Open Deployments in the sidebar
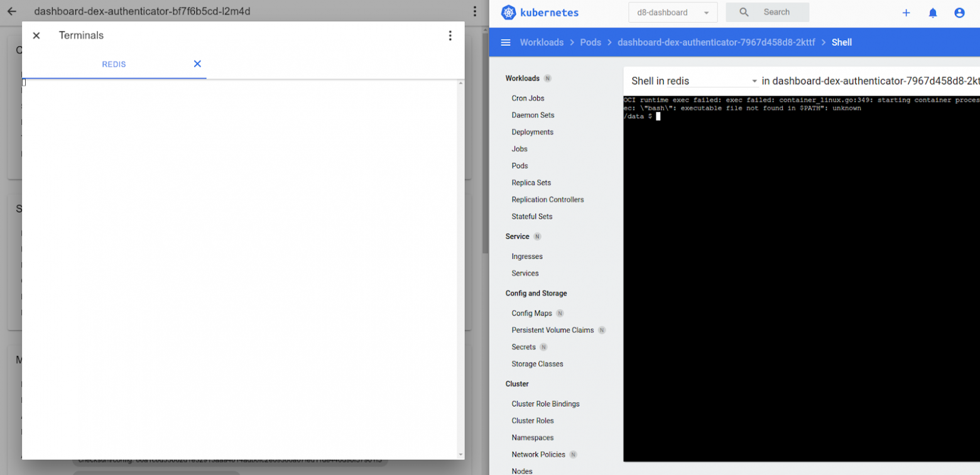The image size is (980, 475). click(x=532, y=132)
